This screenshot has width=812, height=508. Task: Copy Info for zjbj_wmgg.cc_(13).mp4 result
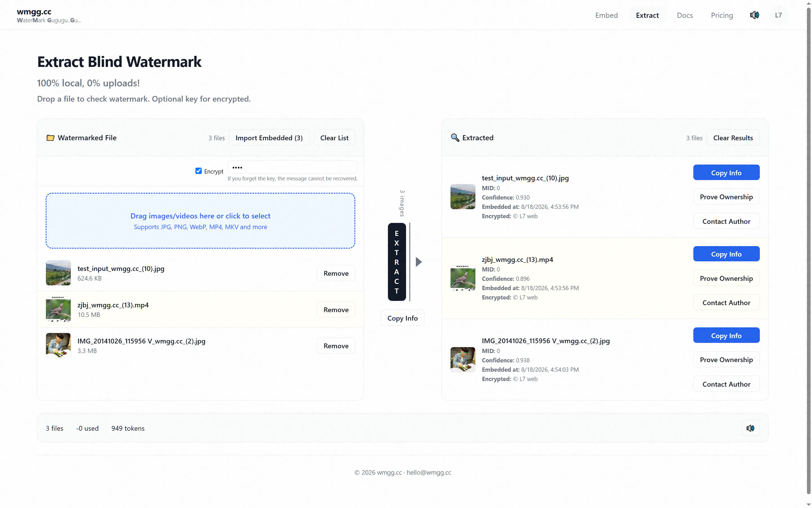[726, 254]
